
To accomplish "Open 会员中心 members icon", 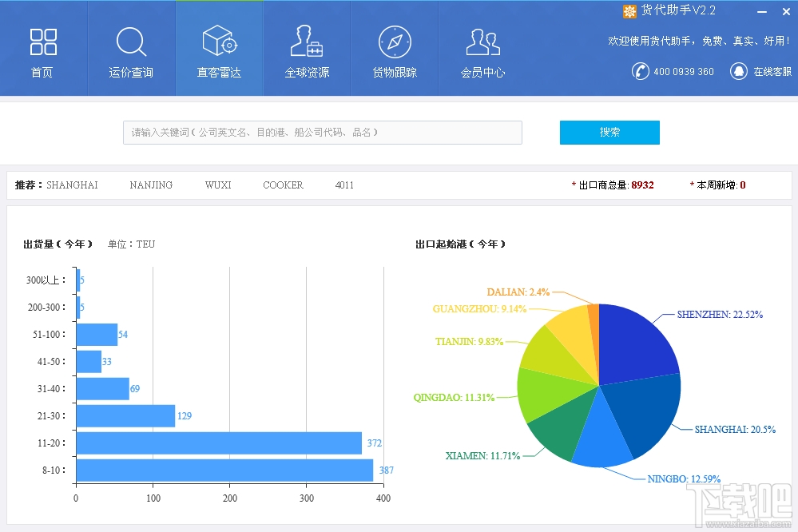I will click(x=483, y=42).
